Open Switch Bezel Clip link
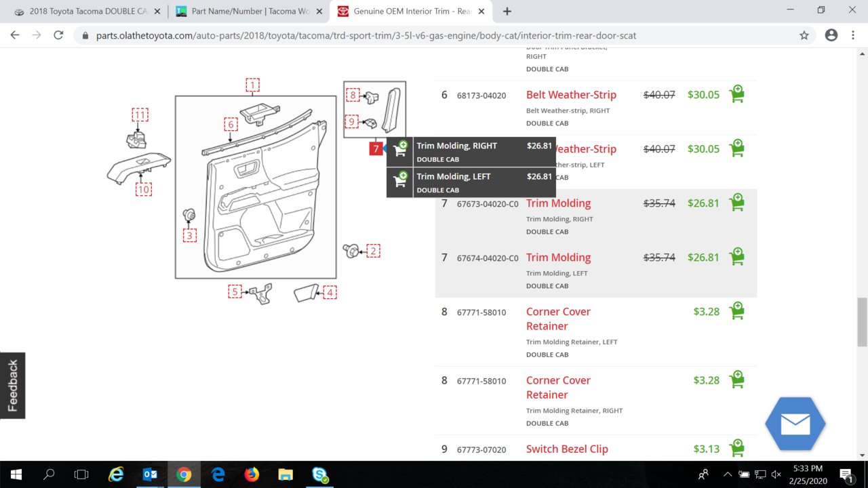868x488 pixels. [x=567, y=449]
